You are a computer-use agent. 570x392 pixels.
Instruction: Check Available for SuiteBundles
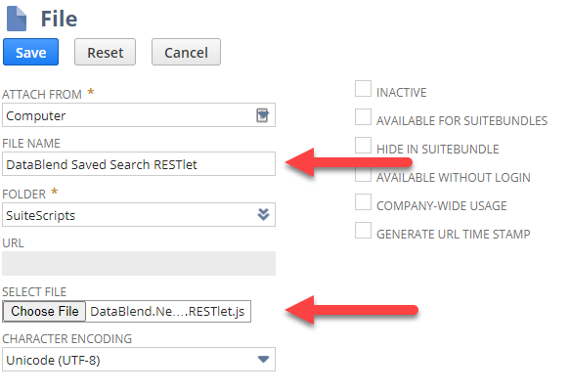click(x=363, y=117)
